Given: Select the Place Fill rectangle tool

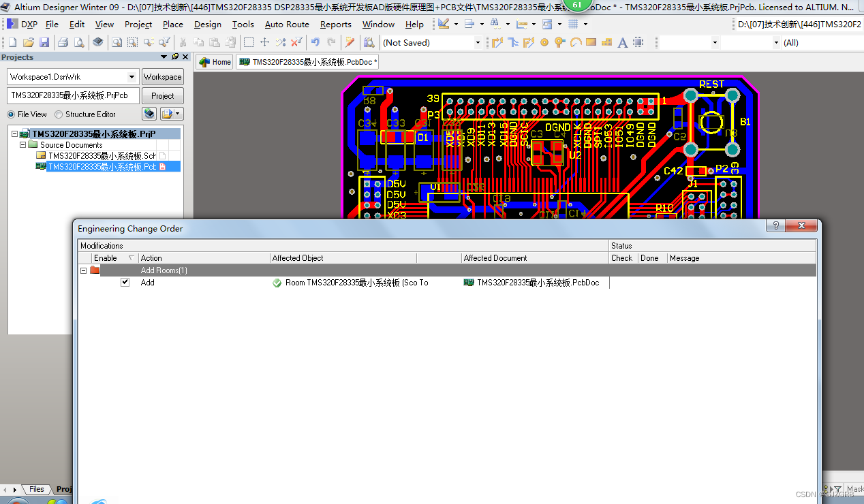Looking at the screenshot, I should pyautogui.click(x=591, y=42).
